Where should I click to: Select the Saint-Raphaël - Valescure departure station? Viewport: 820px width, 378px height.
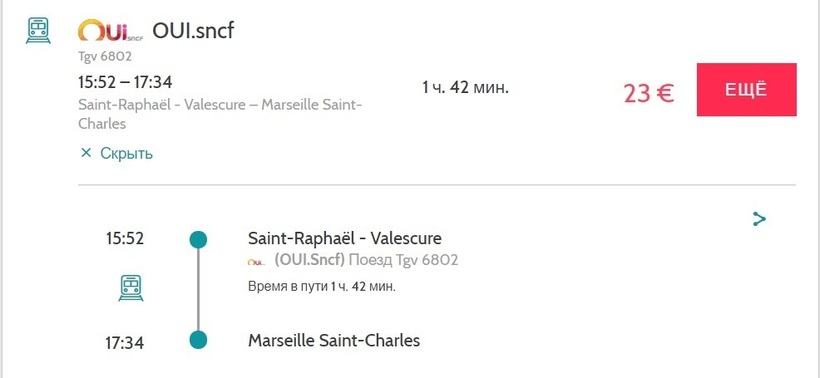pos(345,238)
